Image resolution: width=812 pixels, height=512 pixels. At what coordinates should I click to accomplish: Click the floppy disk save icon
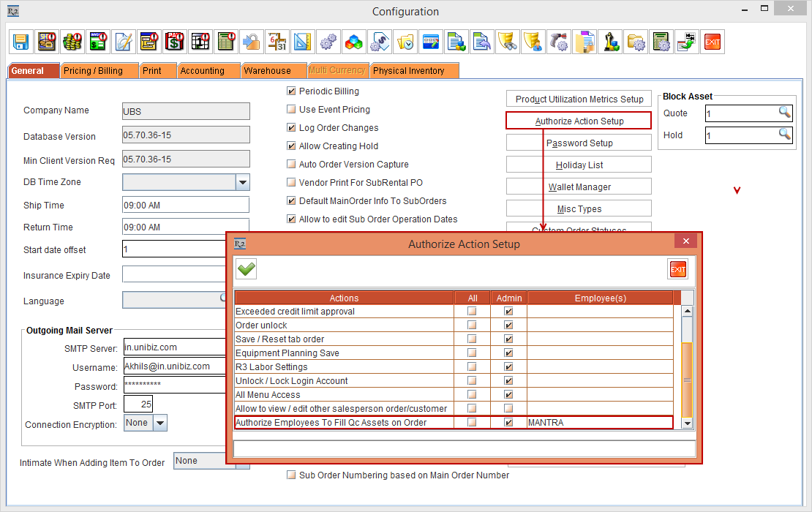[x=20, y=42]
